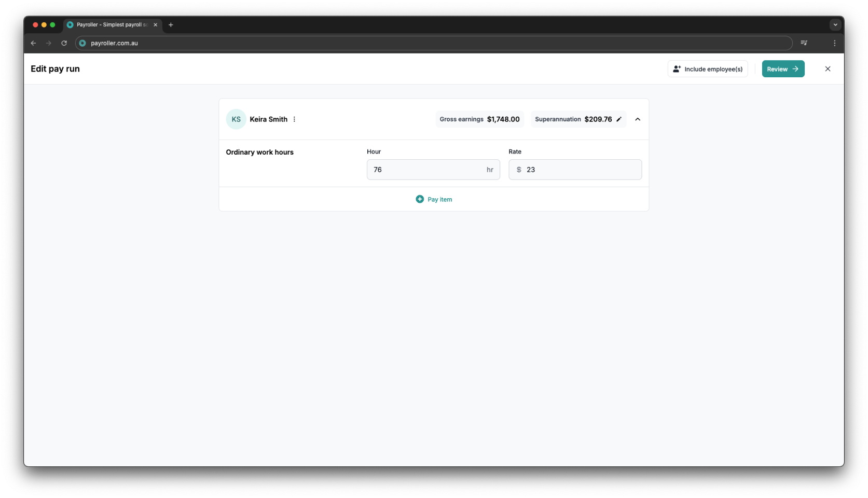This screenshot has height=498, width=868.
Task: Reload the payroller.com.au page
Action: click(x=64, y=43)
